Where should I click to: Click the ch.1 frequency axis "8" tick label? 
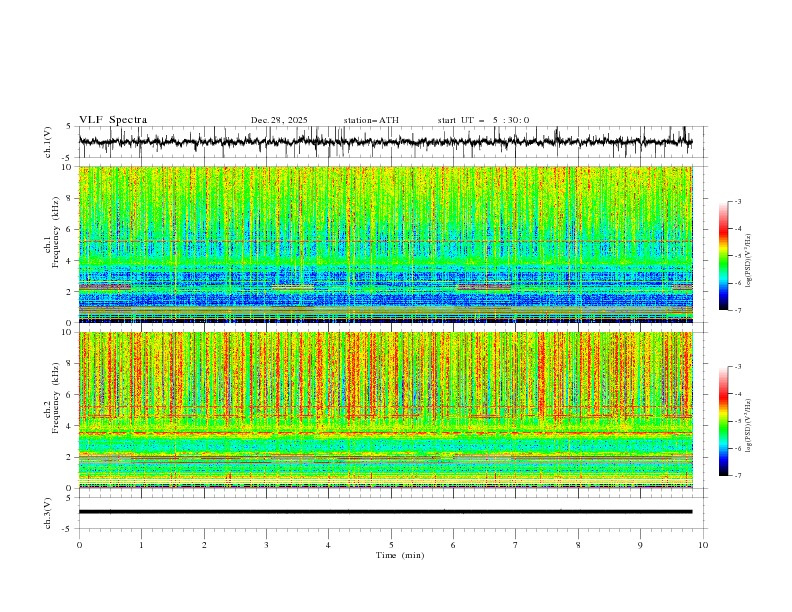pos(70,198)
